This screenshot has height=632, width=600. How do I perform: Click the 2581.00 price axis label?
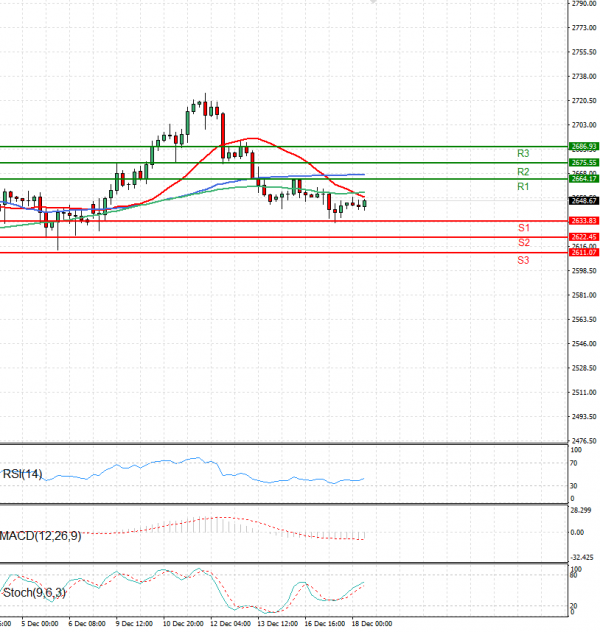pyautogui.click(x=584, y=295)
